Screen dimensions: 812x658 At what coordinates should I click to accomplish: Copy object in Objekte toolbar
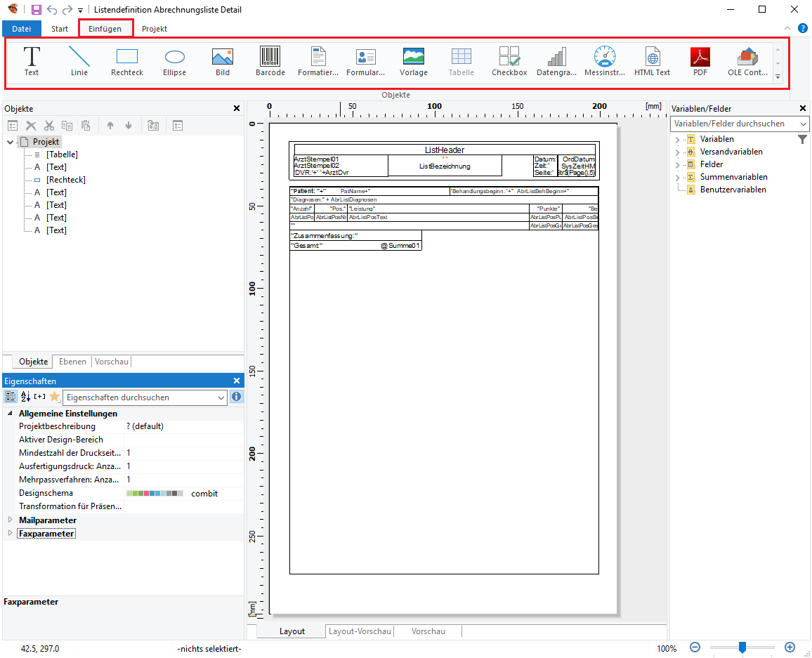click(x=67, y=126)
